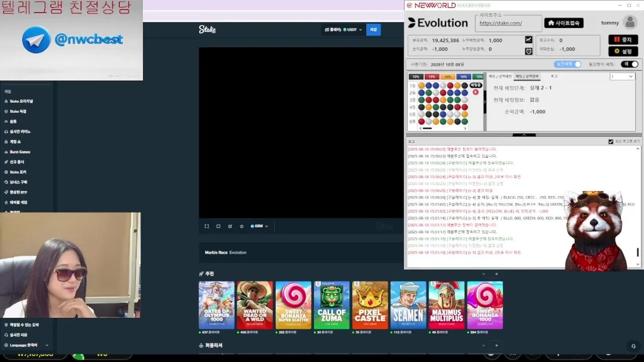The image size is (644, 362).
Task: Collapse panel with the up chevron handle
Action: (524, 135)
